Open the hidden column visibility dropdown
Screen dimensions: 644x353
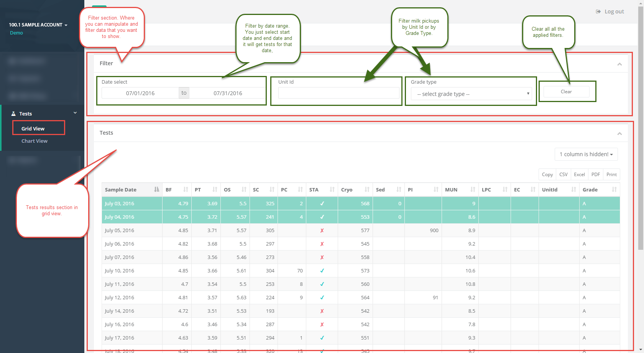pos(586,154)
